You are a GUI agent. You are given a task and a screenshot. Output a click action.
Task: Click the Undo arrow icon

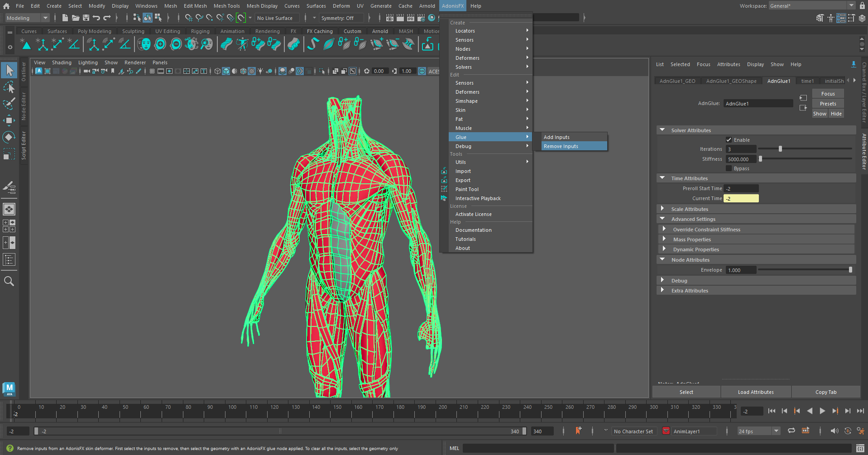96,18
